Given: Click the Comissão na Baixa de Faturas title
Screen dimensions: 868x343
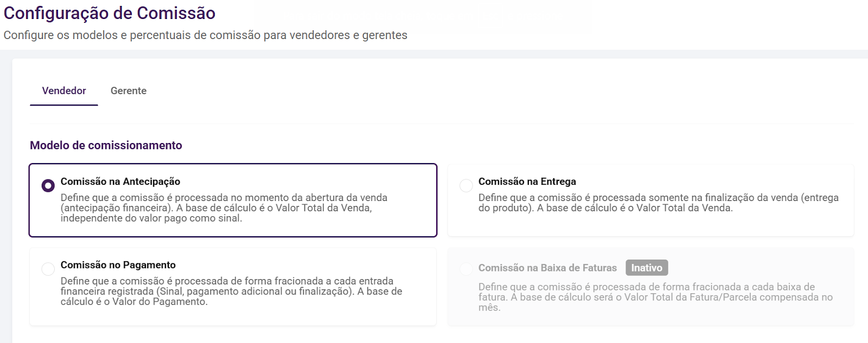Looking at the screenshot, I should tap(547, 268).
